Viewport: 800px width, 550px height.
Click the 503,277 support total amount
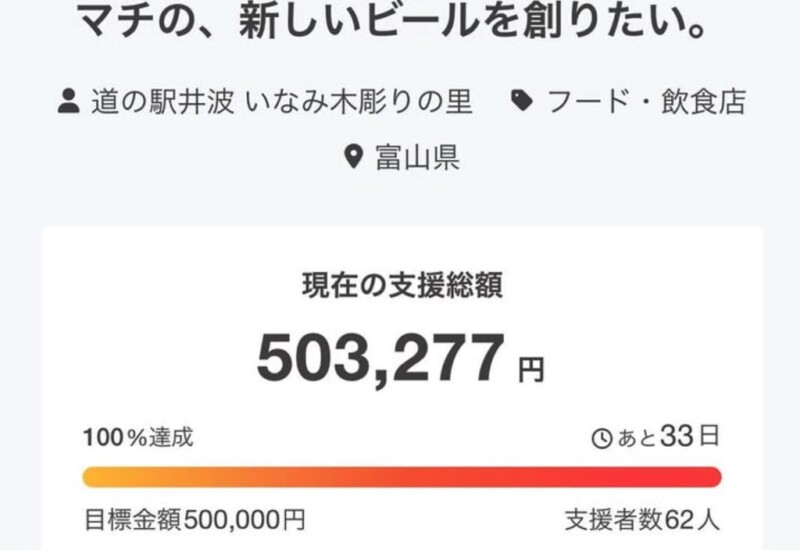[x=381, y=358]
